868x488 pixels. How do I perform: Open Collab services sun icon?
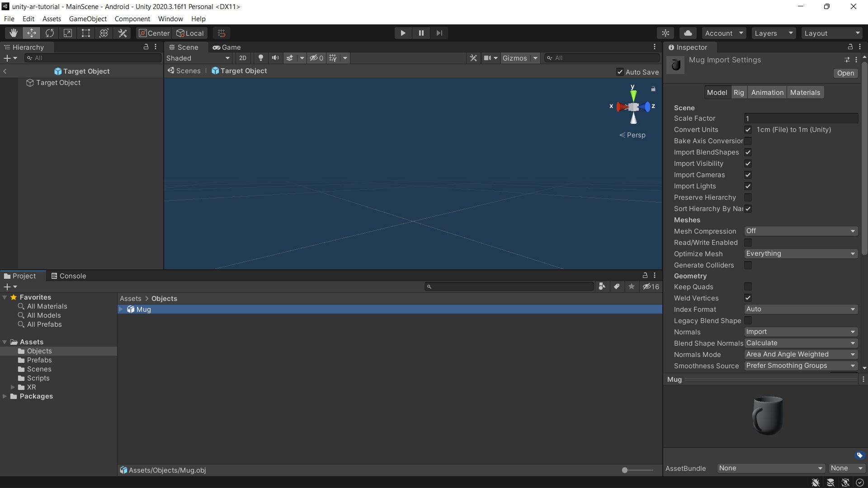click(665, 33)
